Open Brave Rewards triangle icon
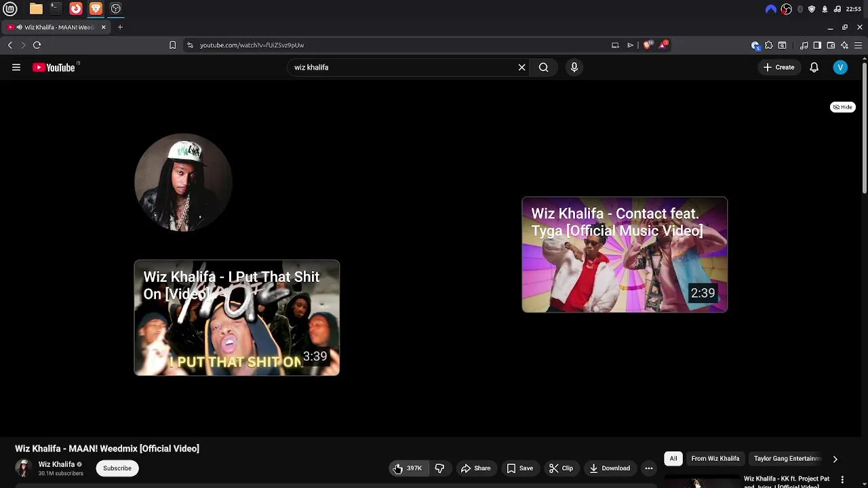The width and height of the screenshot is (868, 488). (663, 45)
